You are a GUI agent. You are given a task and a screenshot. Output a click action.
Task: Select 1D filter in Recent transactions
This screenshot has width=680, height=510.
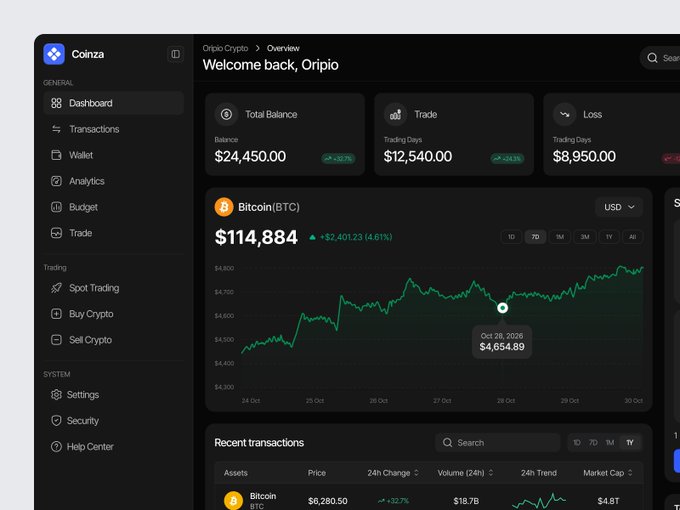pyautogui.click(x=577, y=443)
